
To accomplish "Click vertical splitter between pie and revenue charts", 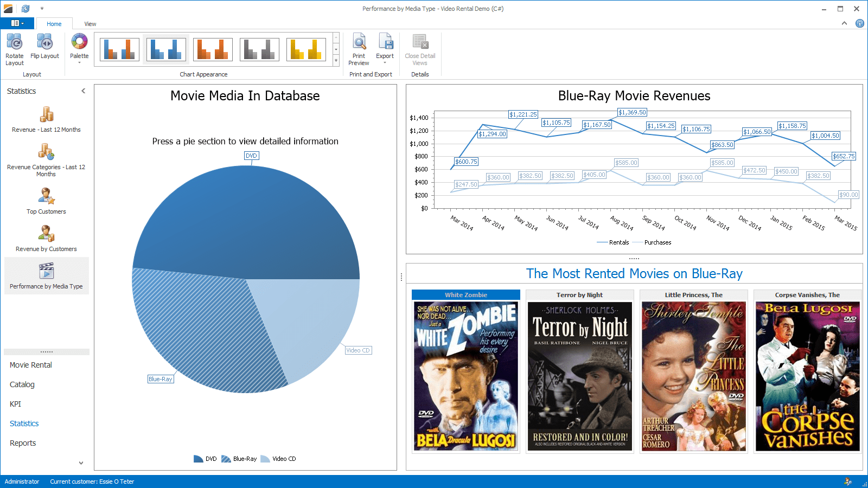I will [401, 277].
